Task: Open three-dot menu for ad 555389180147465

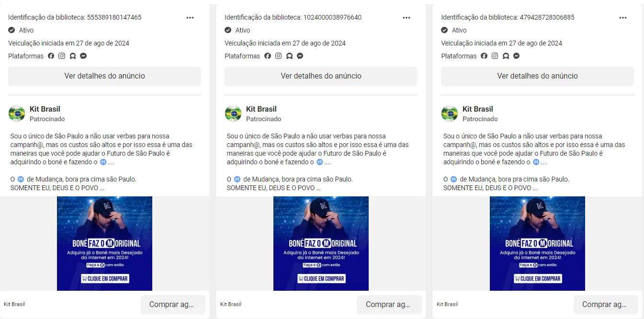Action: coord(190,18)
